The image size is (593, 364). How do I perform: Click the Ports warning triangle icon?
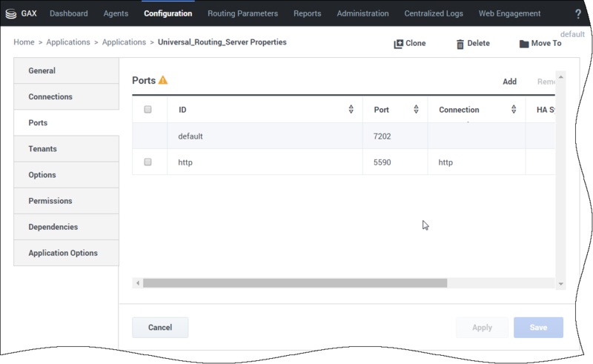[x=163, y=80]
